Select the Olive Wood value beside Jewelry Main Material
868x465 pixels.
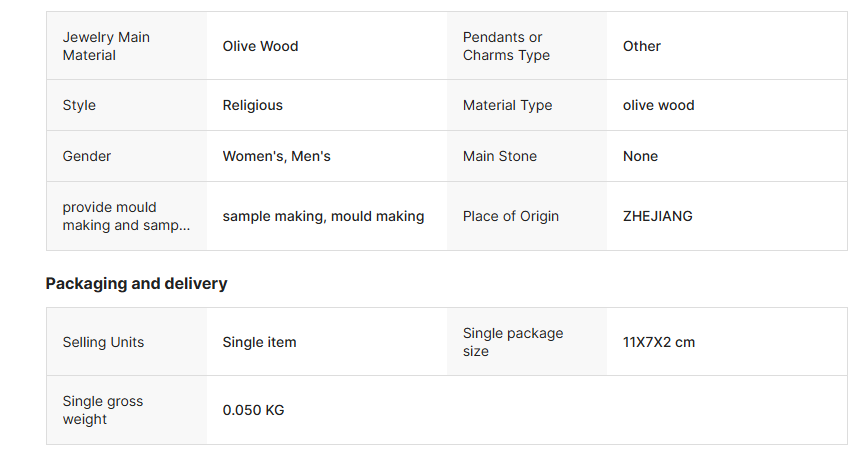260,46
